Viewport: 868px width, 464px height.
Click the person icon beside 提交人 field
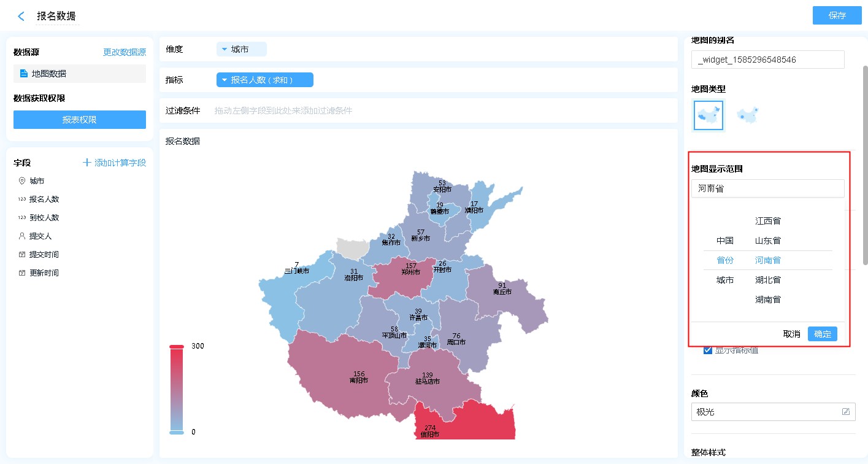pyautogui.click(x=22, y=236)
